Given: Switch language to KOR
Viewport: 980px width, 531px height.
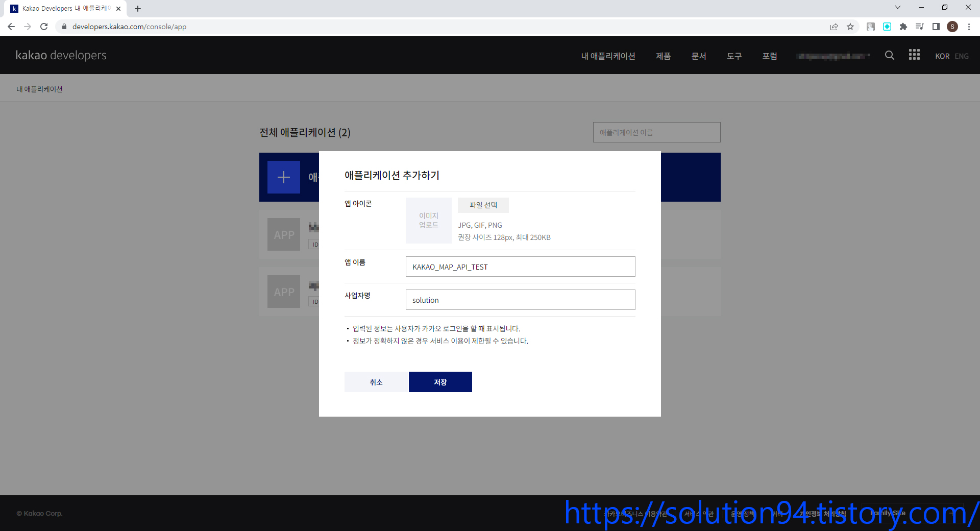Looking at the screenshot, I should (x=942, y=56).
